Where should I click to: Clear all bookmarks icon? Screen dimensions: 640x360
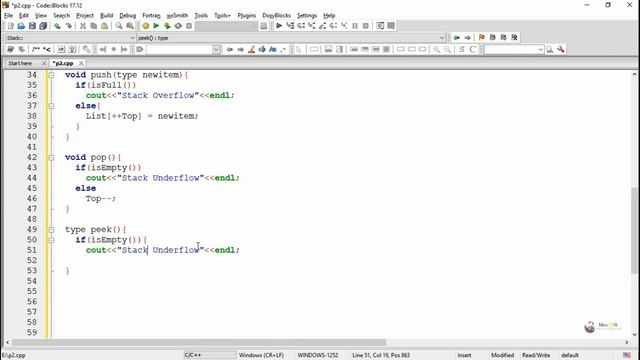tap(515, 38)
